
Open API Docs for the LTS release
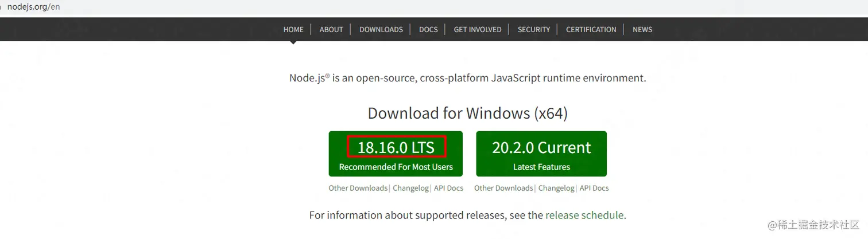click(448, 188)
